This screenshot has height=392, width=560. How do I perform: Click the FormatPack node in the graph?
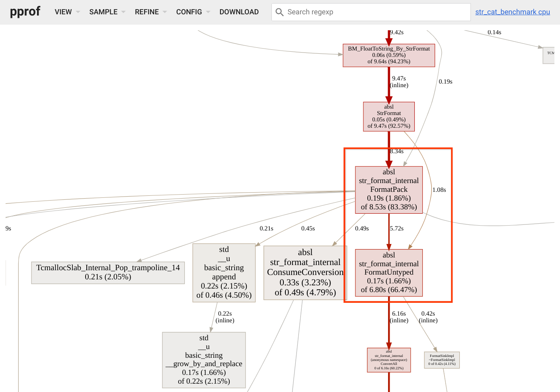coord(389,190)
